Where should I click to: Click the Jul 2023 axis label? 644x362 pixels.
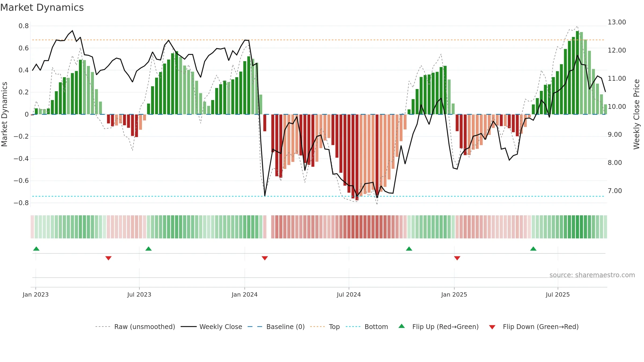pyautogui.click(x=139, y=294)
